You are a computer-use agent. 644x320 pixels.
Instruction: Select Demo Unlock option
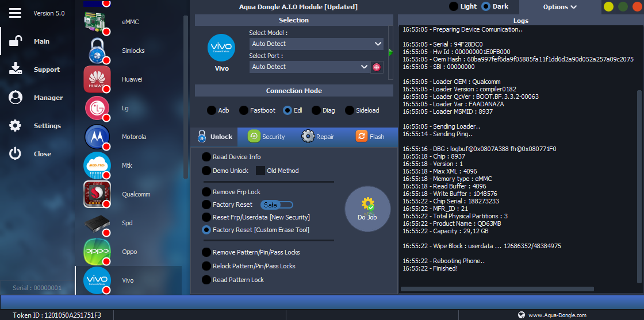225,171
